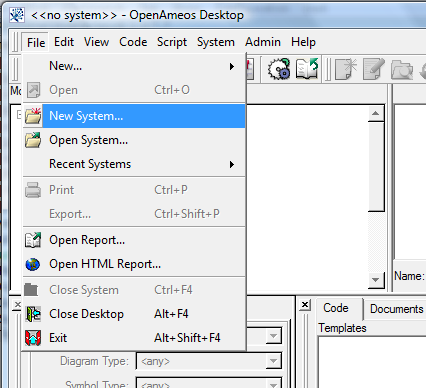Collapse the open File menu
The width and height of the screenshot is (426, 388).
[36, 43]
